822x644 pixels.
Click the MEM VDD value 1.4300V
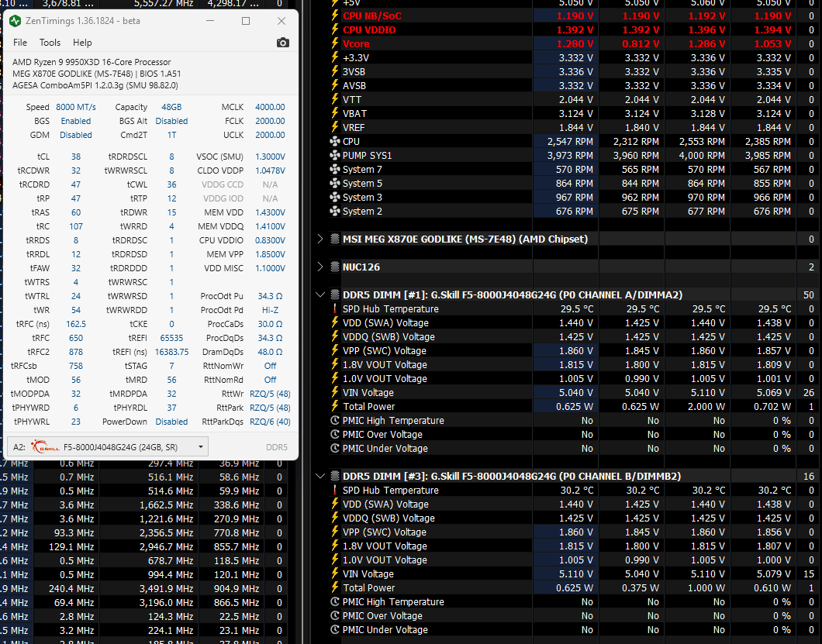(270, 212)
